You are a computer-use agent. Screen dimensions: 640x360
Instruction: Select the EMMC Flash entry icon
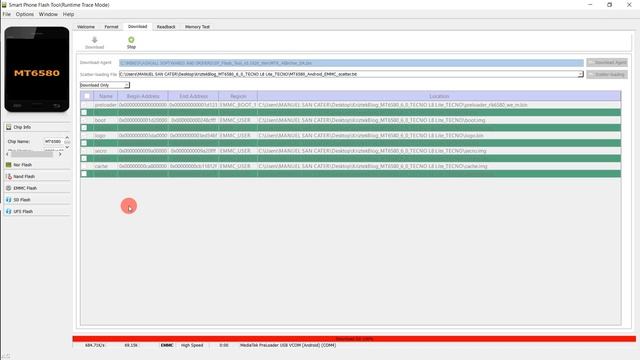9,188
